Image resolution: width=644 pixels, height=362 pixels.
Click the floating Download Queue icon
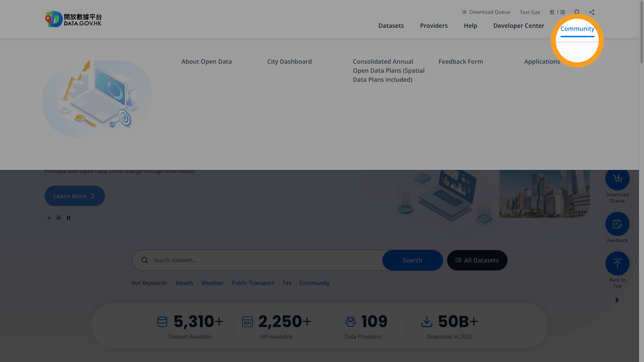point(617,178)
